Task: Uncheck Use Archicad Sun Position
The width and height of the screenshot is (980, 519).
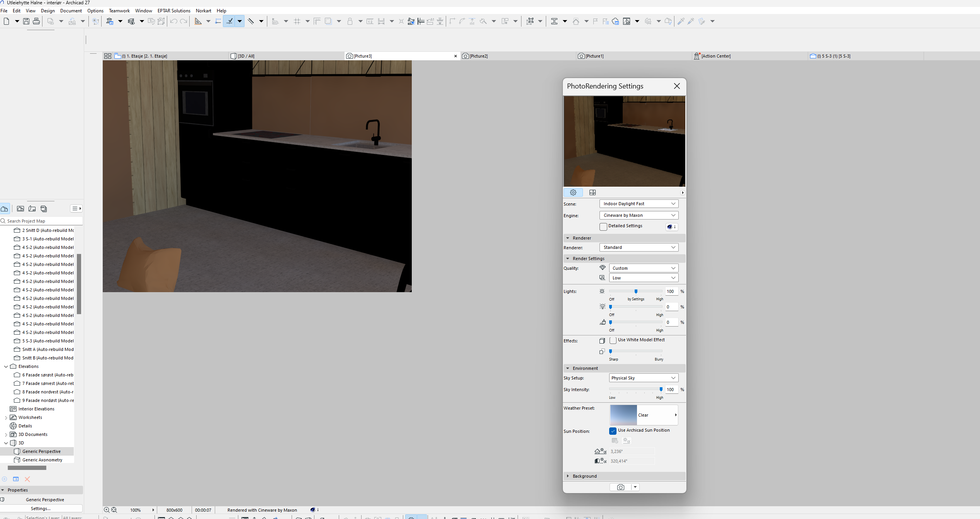Action: 613,431
